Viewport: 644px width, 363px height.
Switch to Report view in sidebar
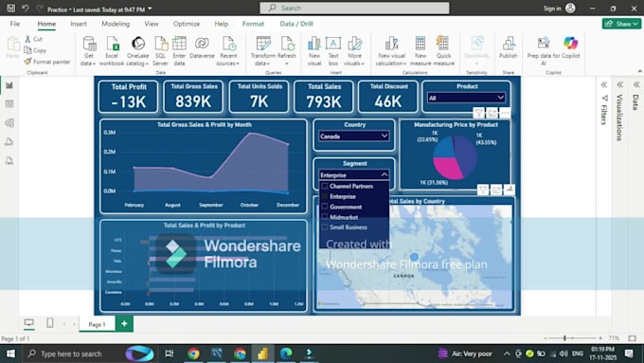point(9,85)
